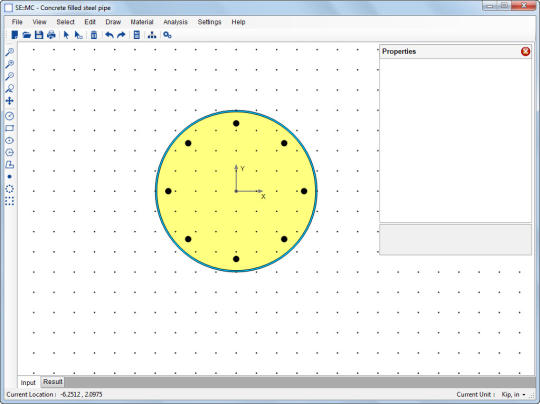Click the pointer selection arrow tool
Image resolution: width=540 pixels, height=404 pixels.
pyautogui.click(x=66, y=35)
